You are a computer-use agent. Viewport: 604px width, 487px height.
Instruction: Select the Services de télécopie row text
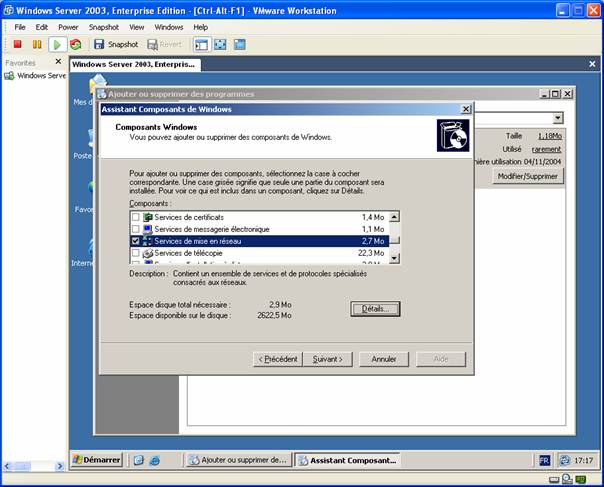pos(188,253)
